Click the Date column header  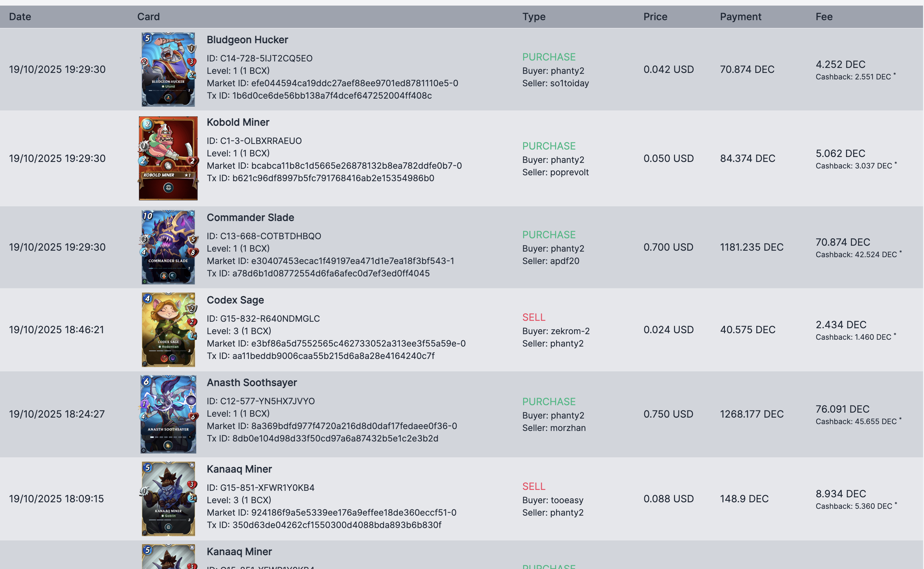pos(20,16)
